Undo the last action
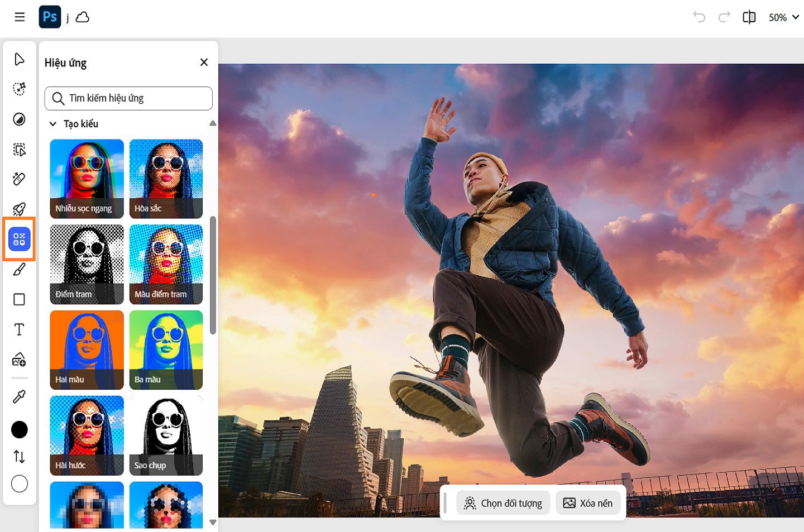The image size is (804, 532). (x=699, y=17)
